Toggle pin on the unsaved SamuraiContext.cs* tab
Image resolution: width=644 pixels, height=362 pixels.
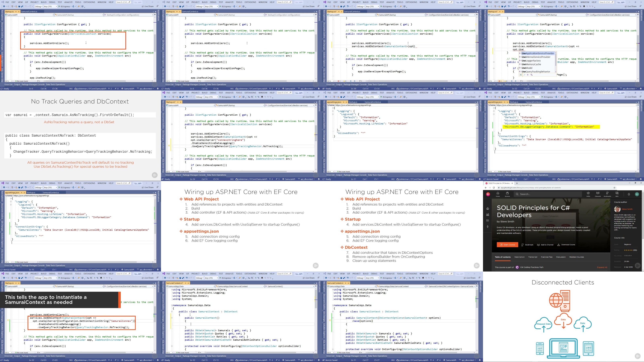pos(186,283)
